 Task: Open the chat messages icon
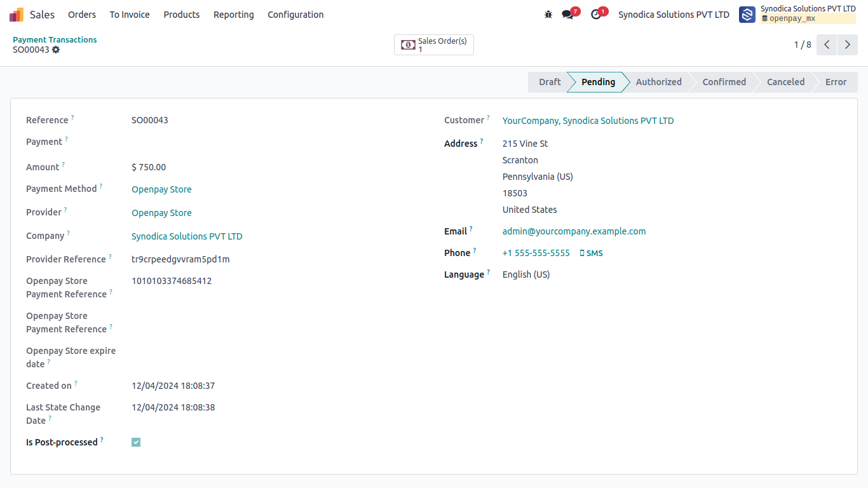coord(568,14)
